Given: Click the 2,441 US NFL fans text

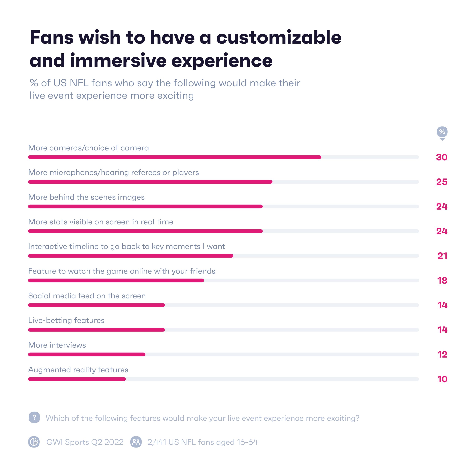Looking at the screenshot, I should (202, 442).
